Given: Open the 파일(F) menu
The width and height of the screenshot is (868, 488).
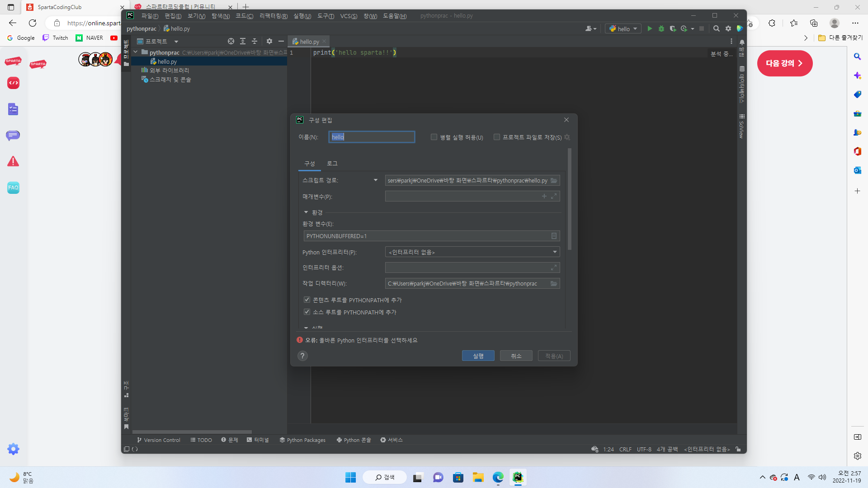Looking at the screenshot, I should click(150, 16).
